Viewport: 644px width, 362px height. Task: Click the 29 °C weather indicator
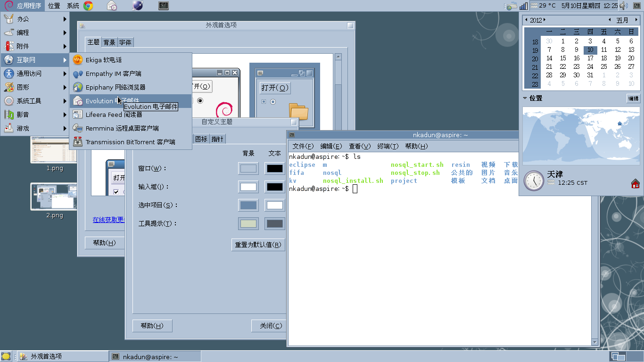[x=543, y=6]
